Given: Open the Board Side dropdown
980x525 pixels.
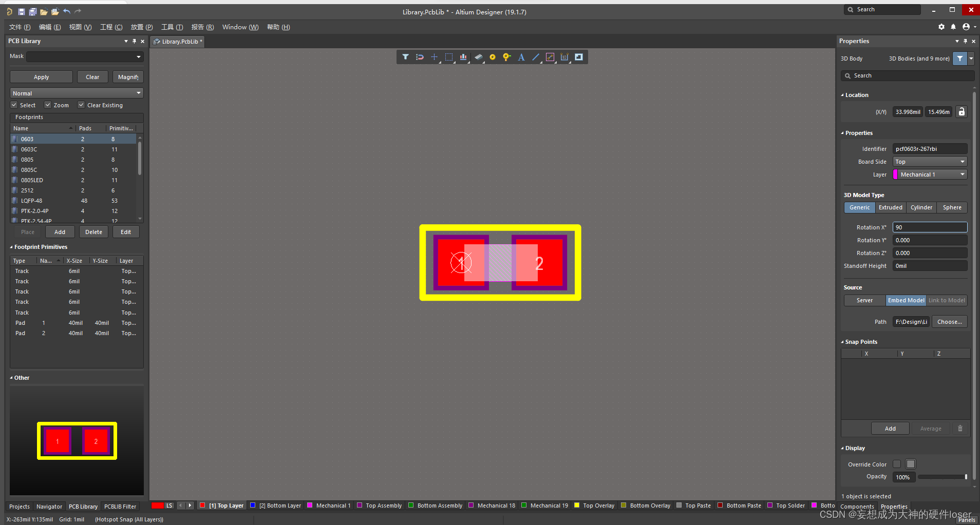Looking at the screenshot, I should point(930,162).
